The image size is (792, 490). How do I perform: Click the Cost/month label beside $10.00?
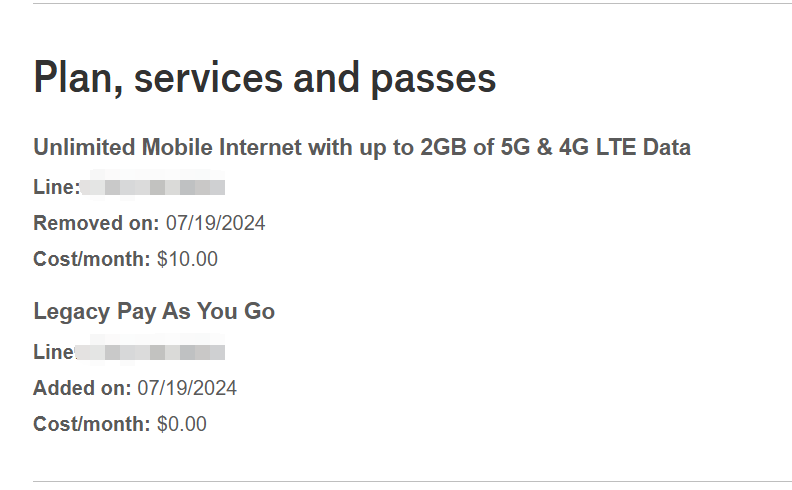[x=91, y=259]
